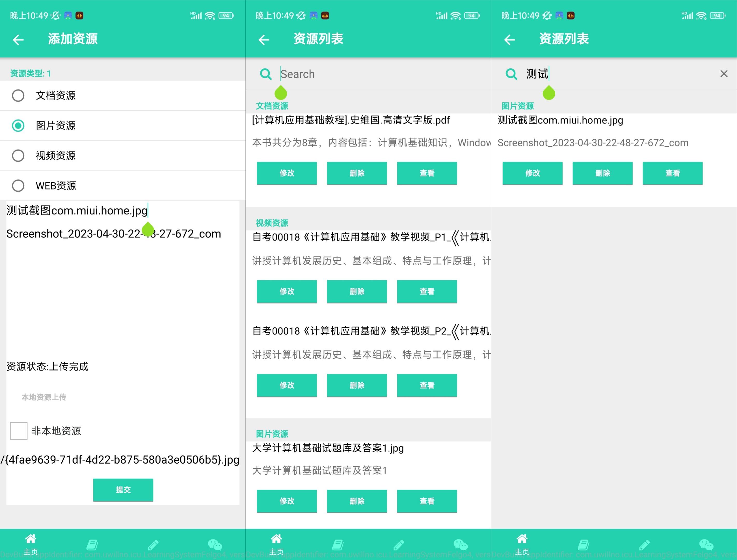Viewport: 737px width, 560px height.
Task: Select 视频资源 radio option
Action: (x=18, y=156)
